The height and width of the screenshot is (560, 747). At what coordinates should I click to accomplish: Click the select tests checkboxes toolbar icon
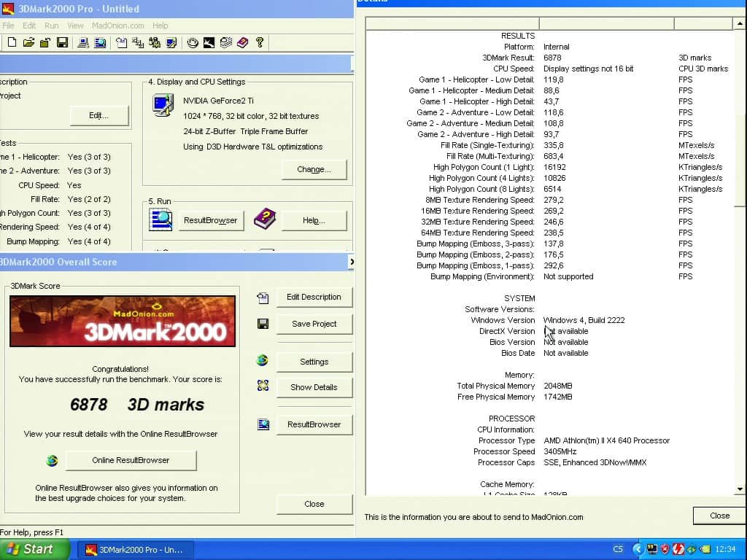coord(138,43)
